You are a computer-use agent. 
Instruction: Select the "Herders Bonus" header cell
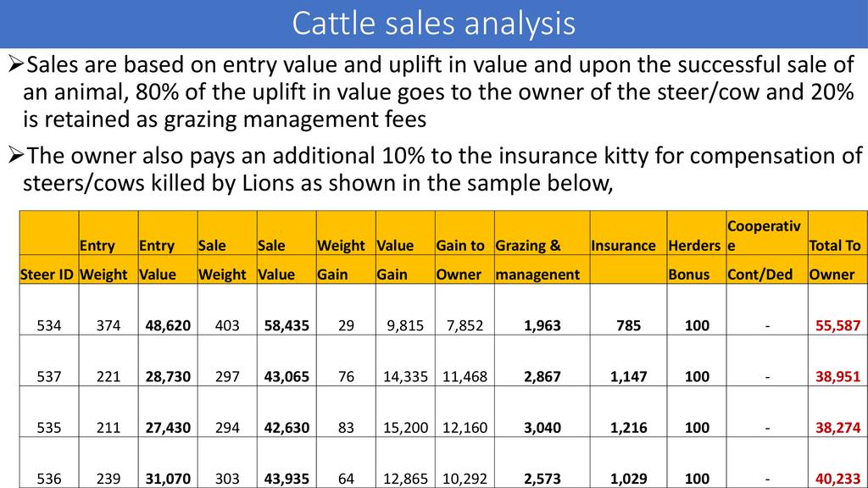click(x=693, y=259)
